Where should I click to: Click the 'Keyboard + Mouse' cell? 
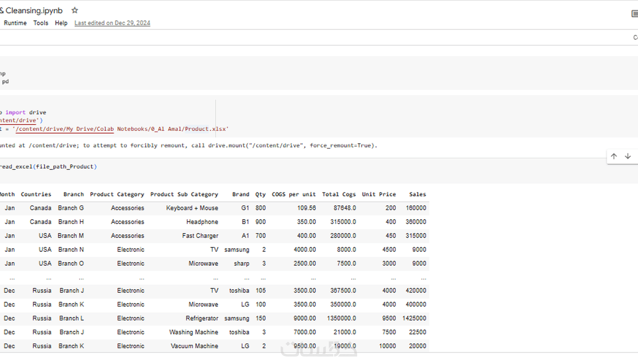[192, 208]
